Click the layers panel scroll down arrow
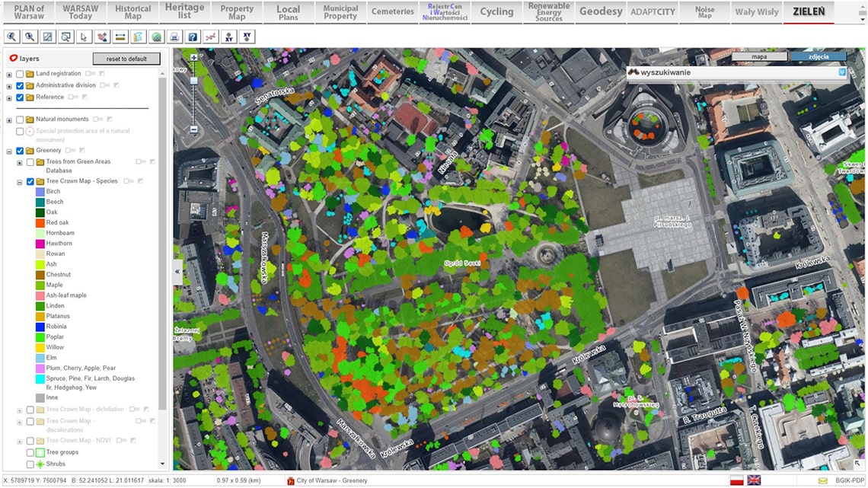This screenshot has width=868, height=488. [x=162, y=464]
